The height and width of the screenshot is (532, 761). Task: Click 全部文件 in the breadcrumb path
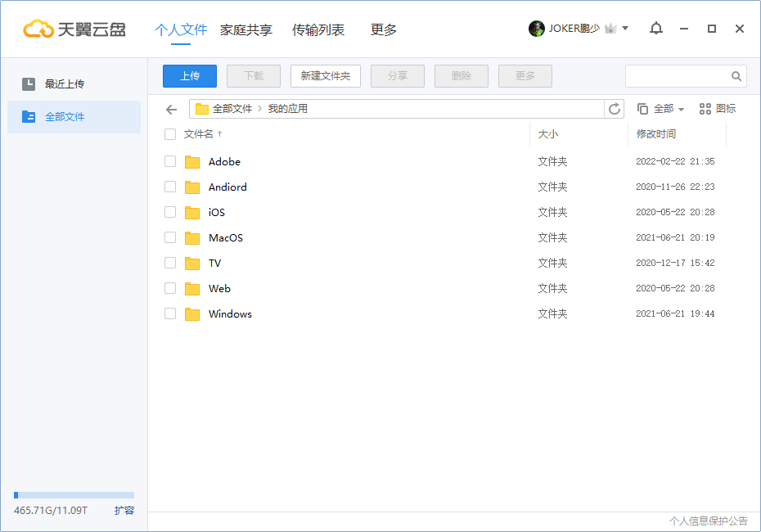[232, 109]
